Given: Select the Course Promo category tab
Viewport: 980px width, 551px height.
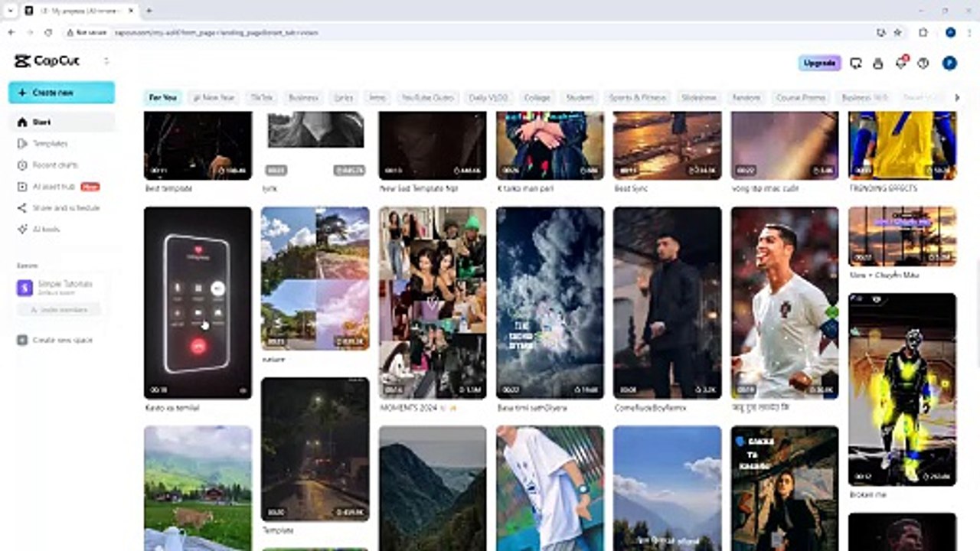Looking at the screenshot, I should pos(801,97).
